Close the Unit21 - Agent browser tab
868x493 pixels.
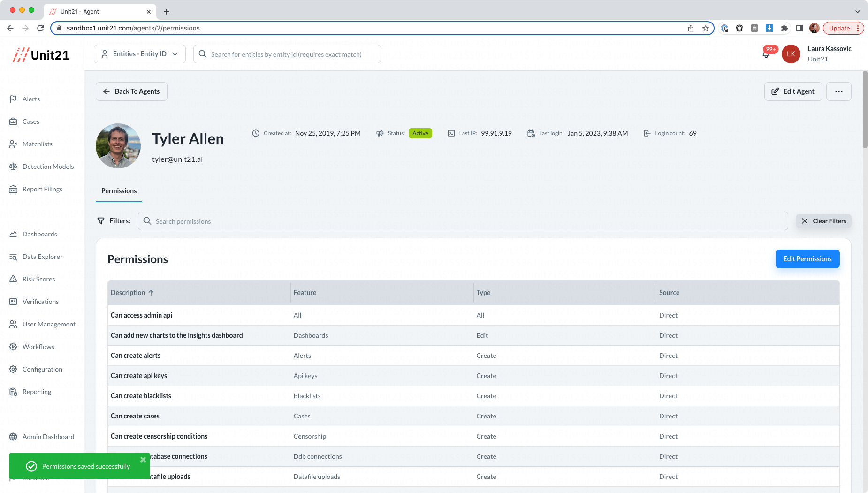tap(149, 11)
